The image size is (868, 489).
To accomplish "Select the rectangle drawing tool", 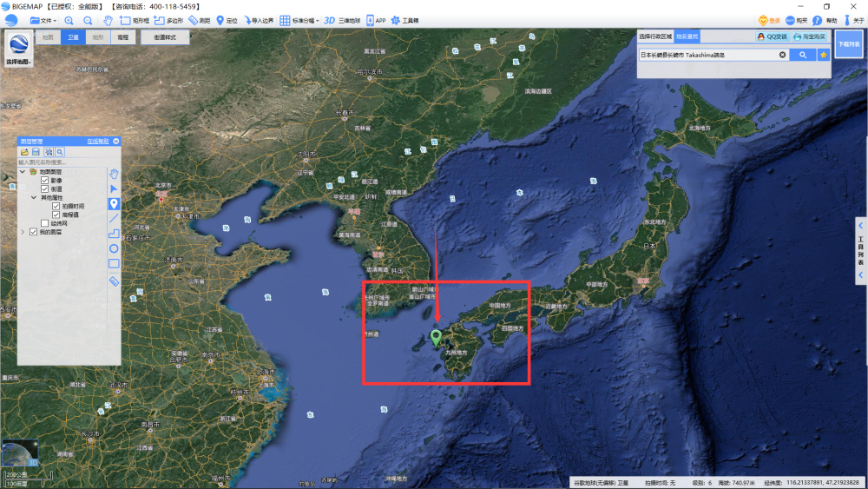I will point(114,263).
